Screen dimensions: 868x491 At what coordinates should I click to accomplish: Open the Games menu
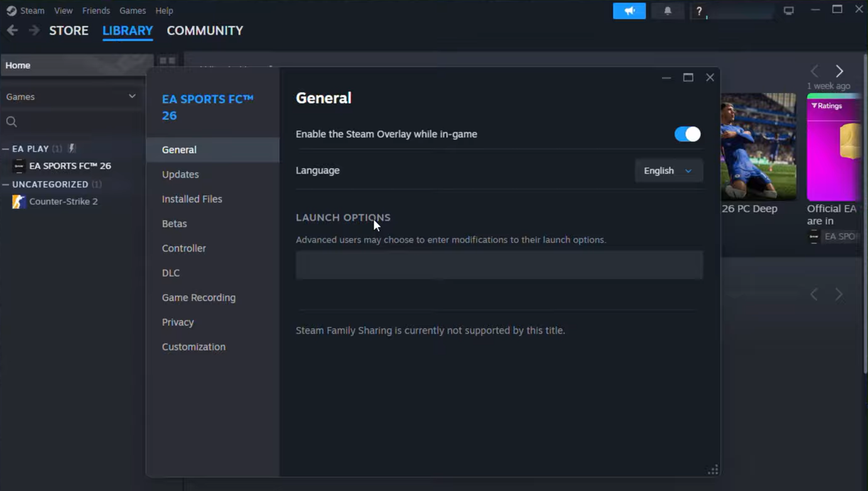pyautogui.click(x=133, y=11)
